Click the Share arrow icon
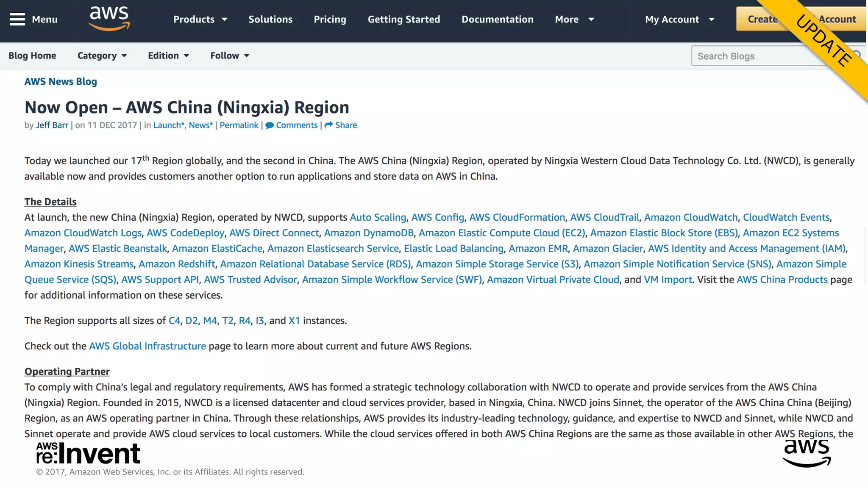 click(x=328, y=125)
